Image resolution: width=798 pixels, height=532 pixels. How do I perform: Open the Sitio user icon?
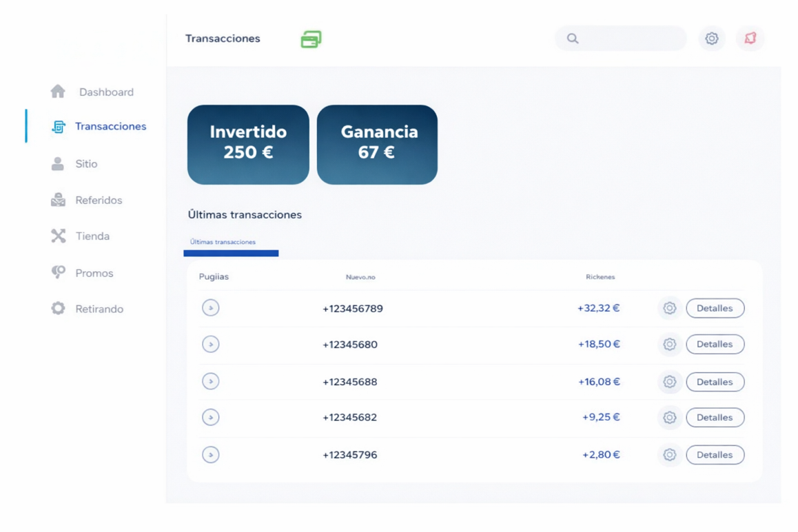[x=58, y=163]
